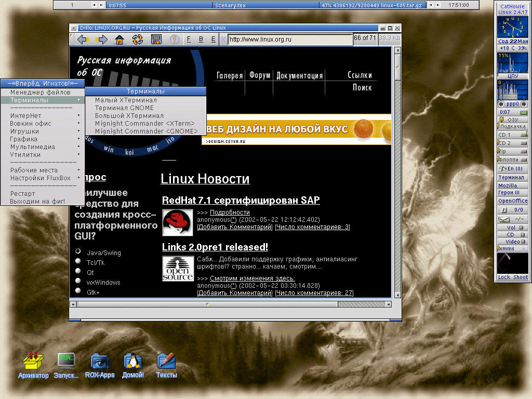
Task: Select Рестарт in the FluxBox menu
Action: (x=43, y=194)
